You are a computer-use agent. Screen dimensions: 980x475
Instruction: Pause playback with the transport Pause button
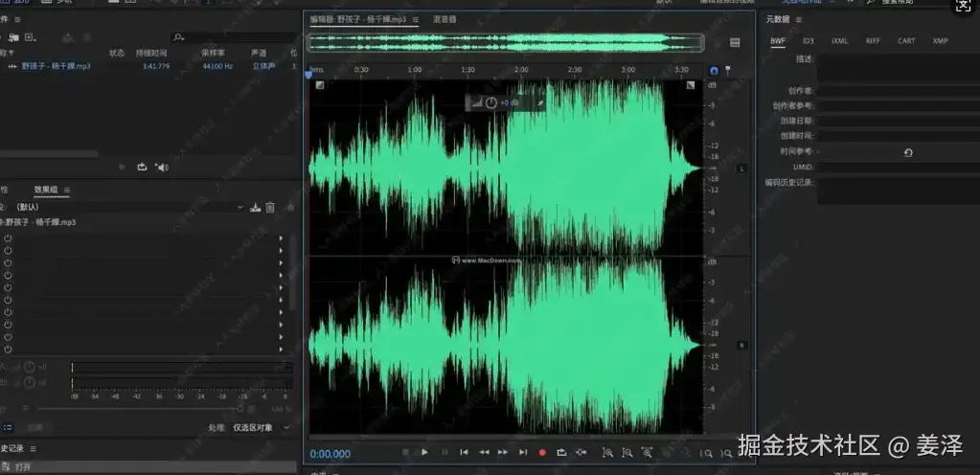pyautogui.click(x=444, y=453)
